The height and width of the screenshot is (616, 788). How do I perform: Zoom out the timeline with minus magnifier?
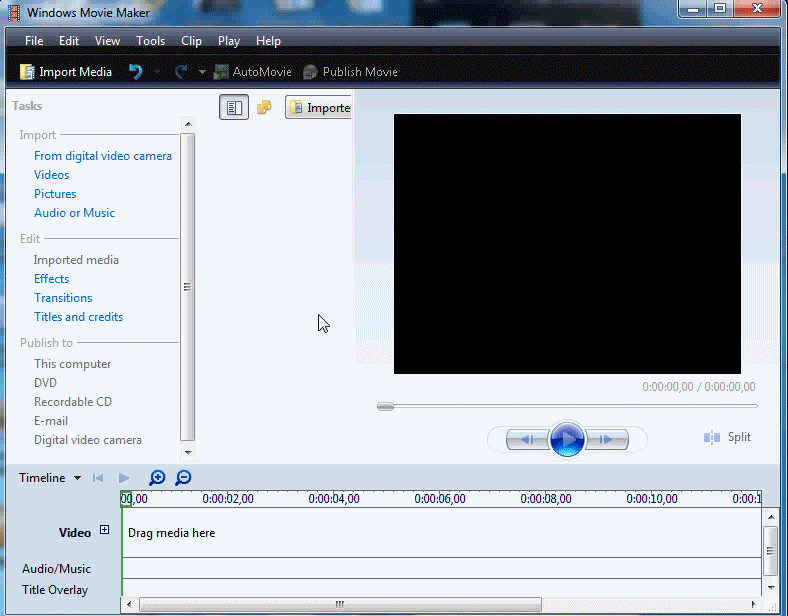coord(183,478)
